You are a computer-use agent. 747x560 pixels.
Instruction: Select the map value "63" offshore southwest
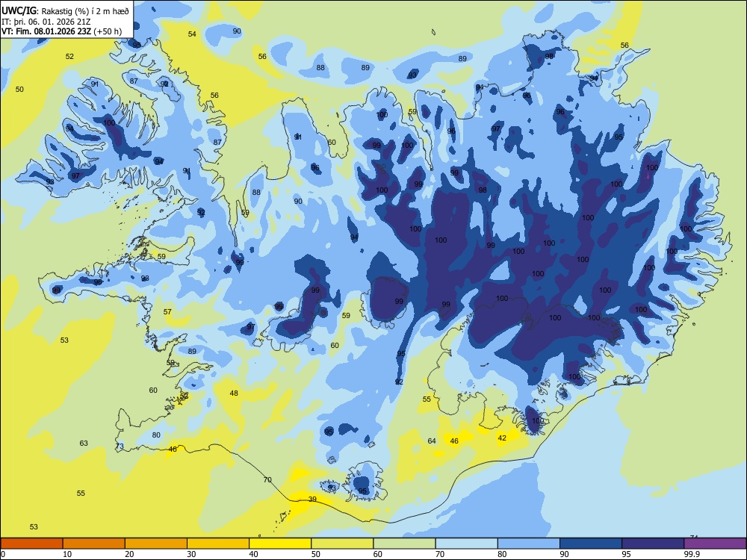coord(84,443)
